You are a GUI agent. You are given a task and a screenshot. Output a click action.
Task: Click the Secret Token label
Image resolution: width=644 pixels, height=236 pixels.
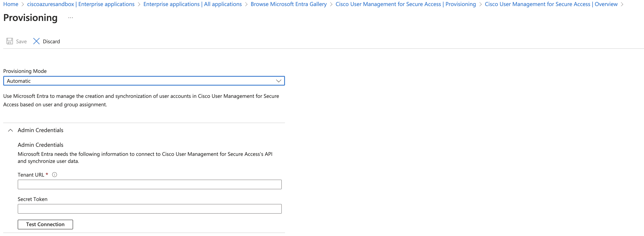point(32,199)
